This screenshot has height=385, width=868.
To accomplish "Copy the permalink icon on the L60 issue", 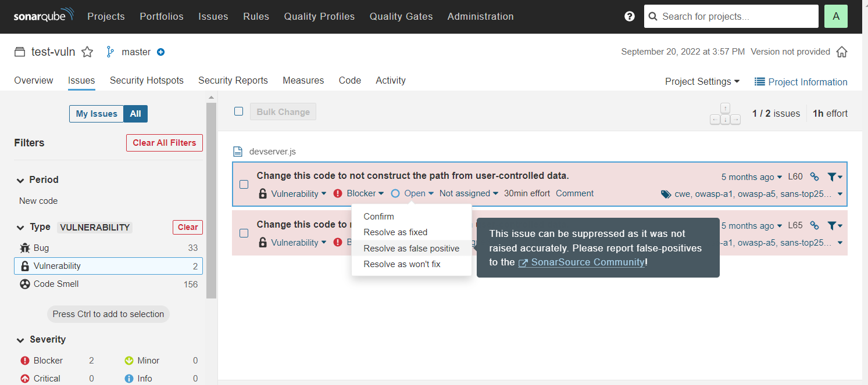I will point(814,176).
